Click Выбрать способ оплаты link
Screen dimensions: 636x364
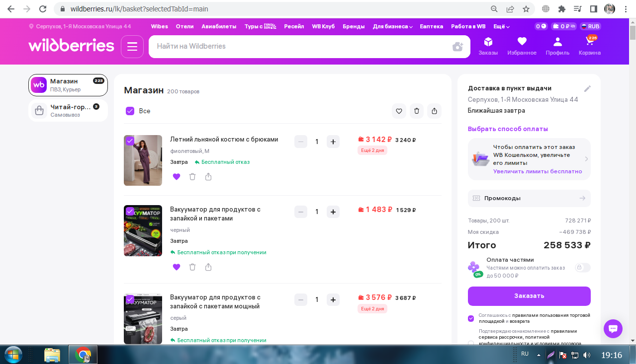[508, 129]
